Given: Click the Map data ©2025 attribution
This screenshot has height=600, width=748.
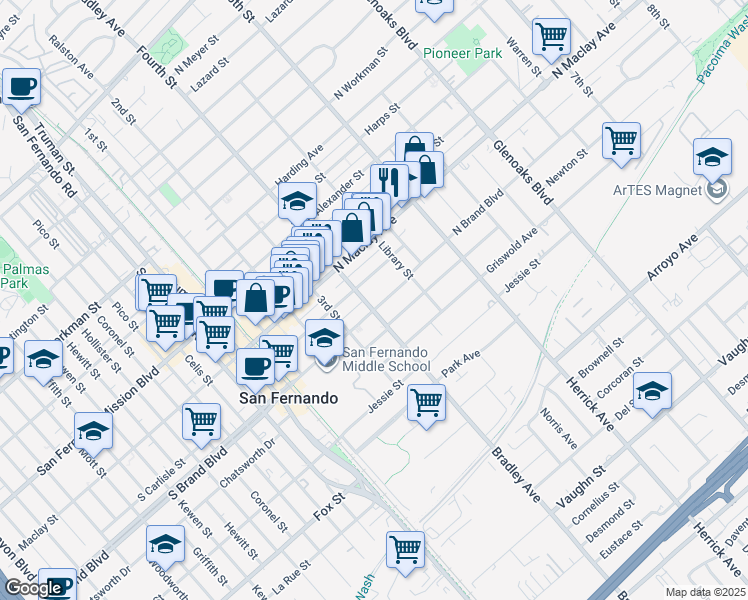Looking at the screenshot, I should pos(706,592).
